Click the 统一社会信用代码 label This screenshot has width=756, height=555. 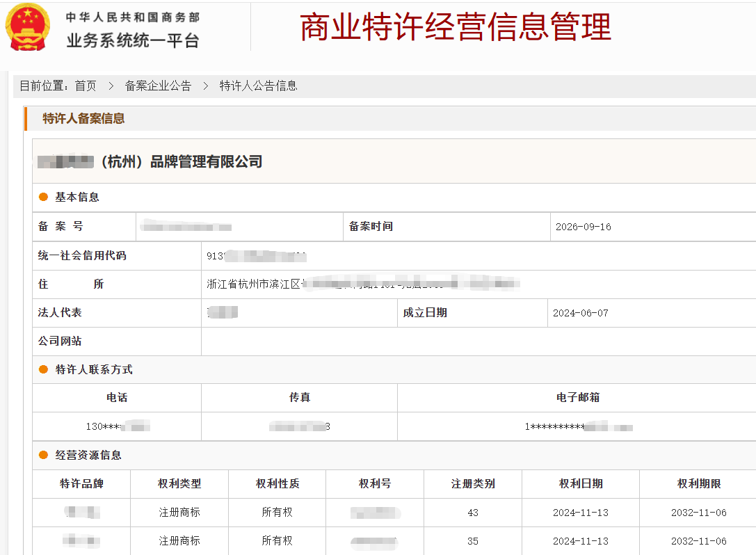point(82,255)
